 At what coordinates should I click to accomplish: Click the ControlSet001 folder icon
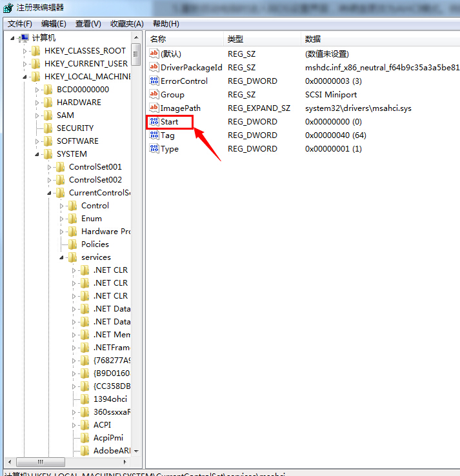point(60,167)
